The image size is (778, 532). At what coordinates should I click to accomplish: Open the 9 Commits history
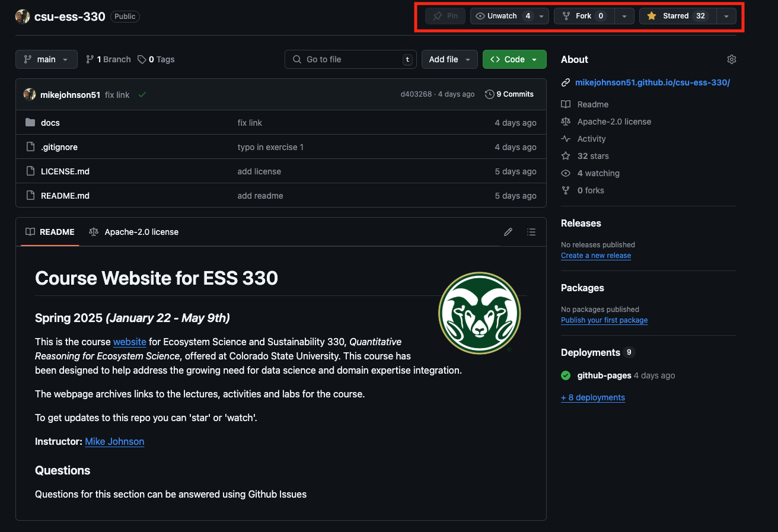pyautogui.click(x=509, y=94)
